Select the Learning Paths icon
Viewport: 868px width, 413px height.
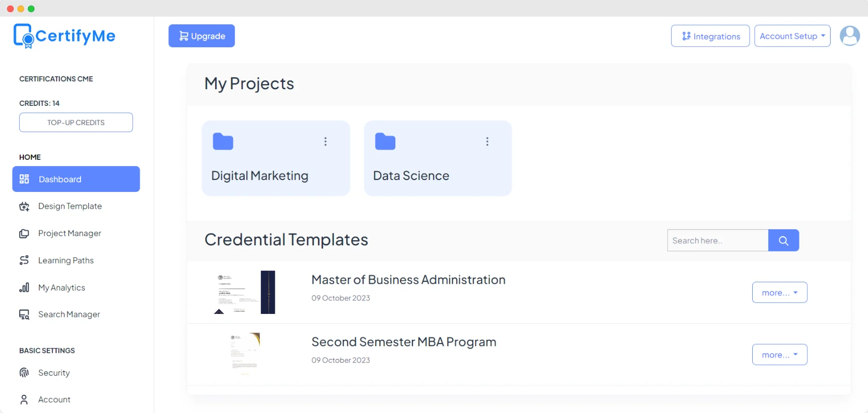(x=24, y=260)
